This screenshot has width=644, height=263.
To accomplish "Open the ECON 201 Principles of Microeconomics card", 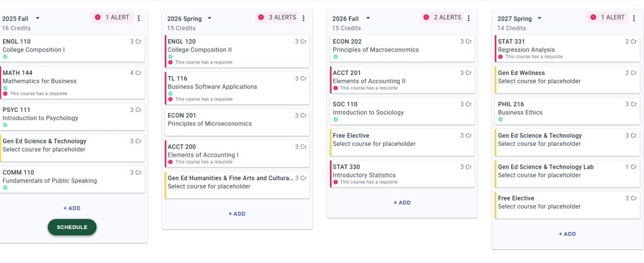I will pos(237,122).
